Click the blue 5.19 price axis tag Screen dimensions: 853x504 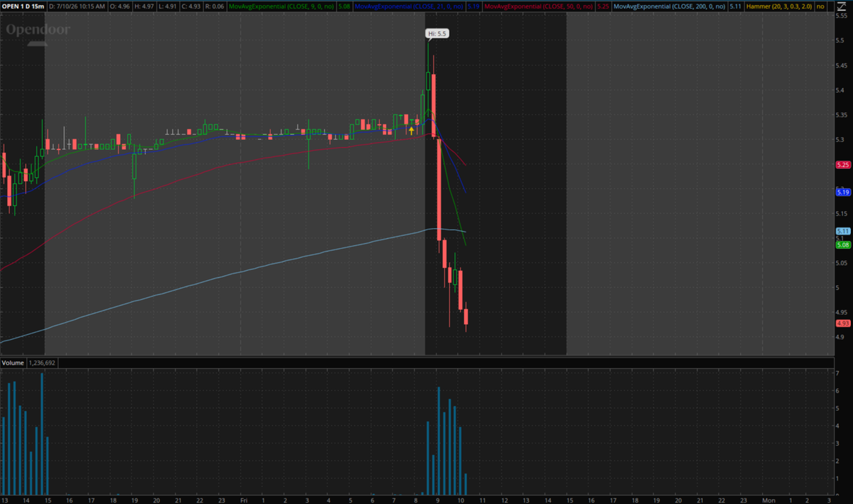click(x=843, y=192)
